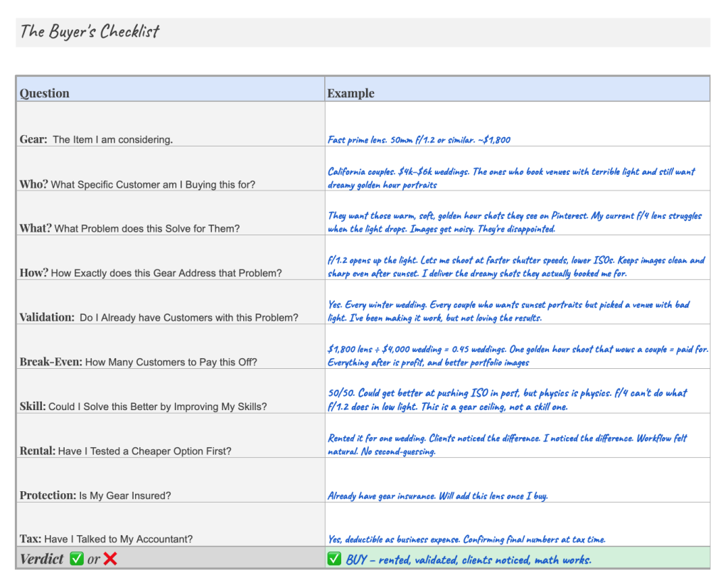Select the Break-Even question cell

[x=138, y=362]
